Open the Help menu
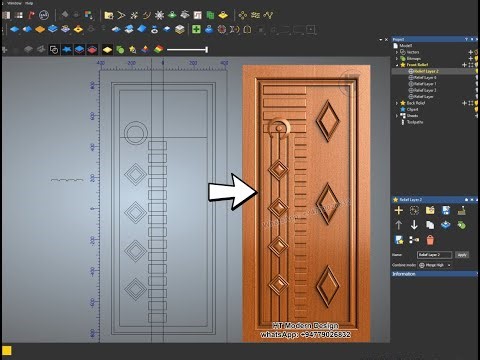The image size is (480, 360). [29, 3]
